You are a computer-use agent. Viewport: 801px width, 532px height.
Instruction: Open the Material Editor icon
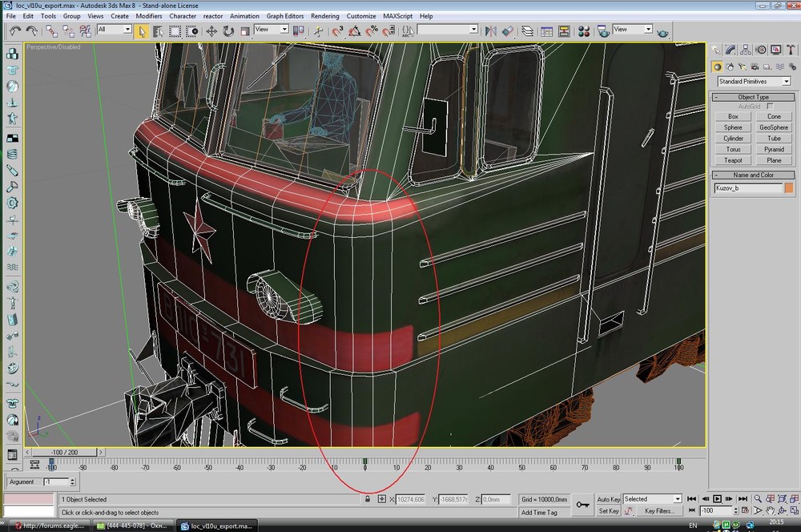pyautogui.click(x=584, y=30)
